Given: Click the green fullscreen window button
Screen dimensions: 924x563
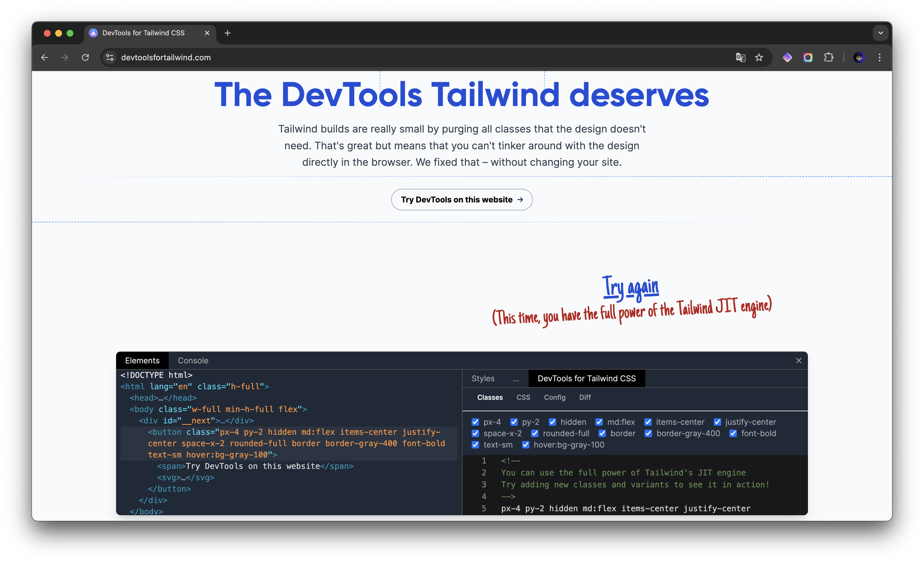Looking at the screenshot, I should coord(70,33).
